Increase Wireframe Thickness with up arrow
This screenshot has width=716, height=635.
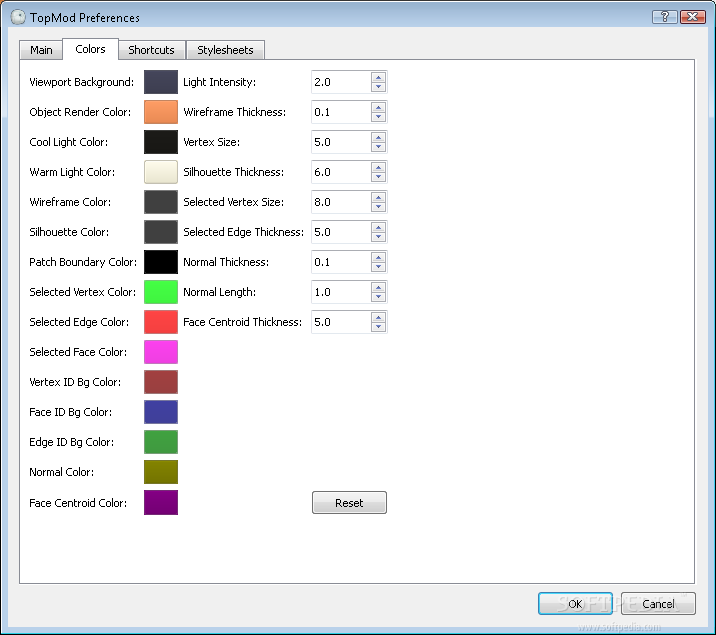[x=378, y=108]
